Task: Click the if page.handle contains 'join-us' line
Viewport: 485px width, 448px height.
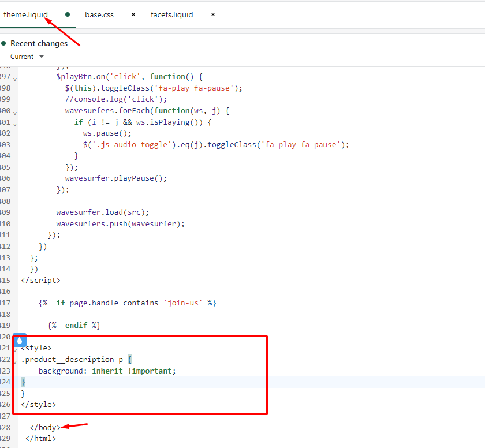Action: click(x=128, y=303)
